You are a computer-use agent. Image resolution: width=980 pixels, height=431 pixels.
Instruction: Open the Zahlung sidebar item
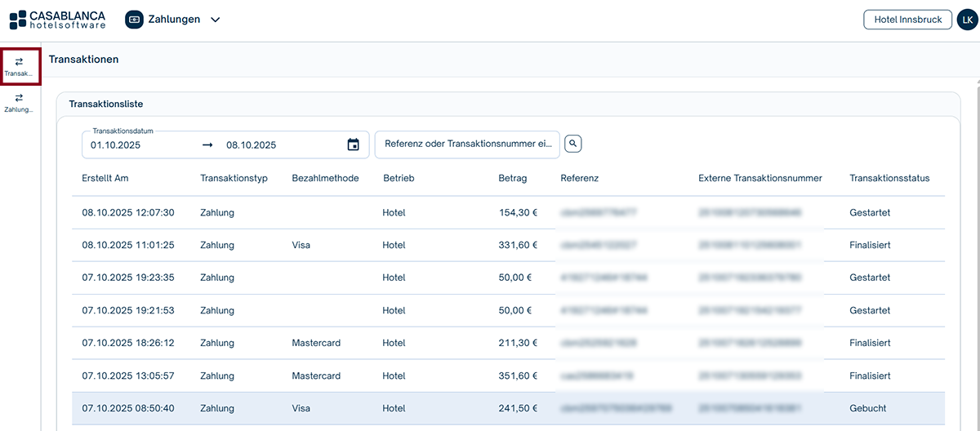[20, 102]
